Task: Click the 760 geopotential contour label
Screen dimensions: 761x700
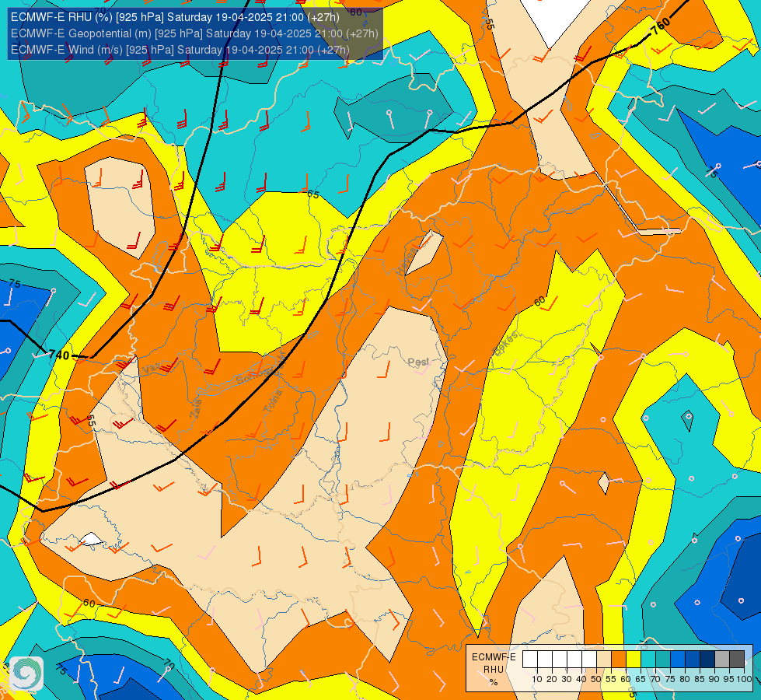Action: coord(661,26)
